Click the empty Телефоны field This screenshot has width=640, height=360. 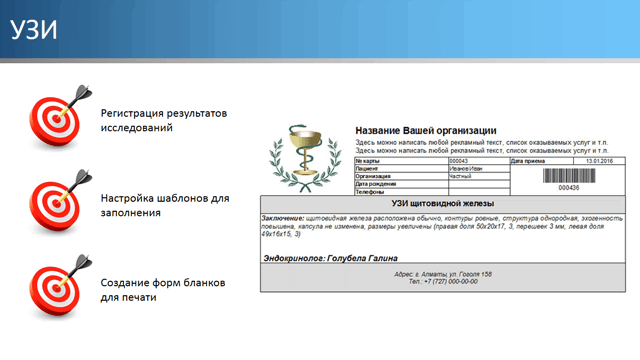(x=479, y=192)
